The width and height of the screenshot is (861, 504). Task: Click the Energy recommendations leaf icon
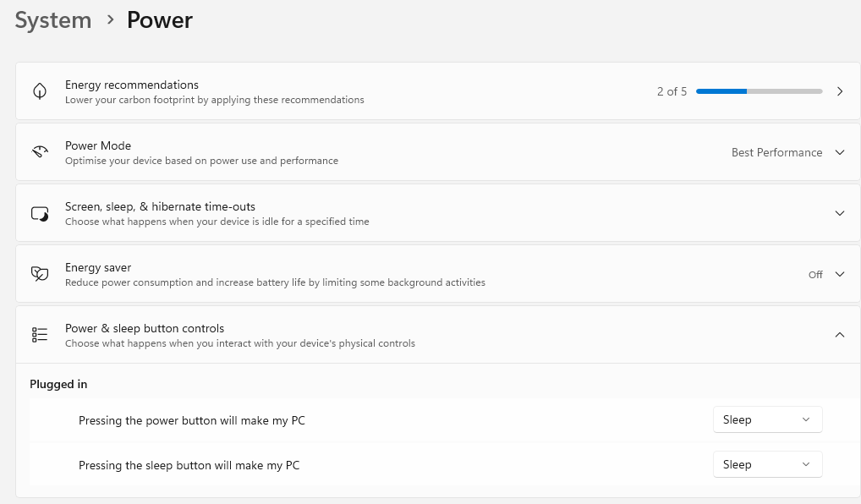(40, 91)
